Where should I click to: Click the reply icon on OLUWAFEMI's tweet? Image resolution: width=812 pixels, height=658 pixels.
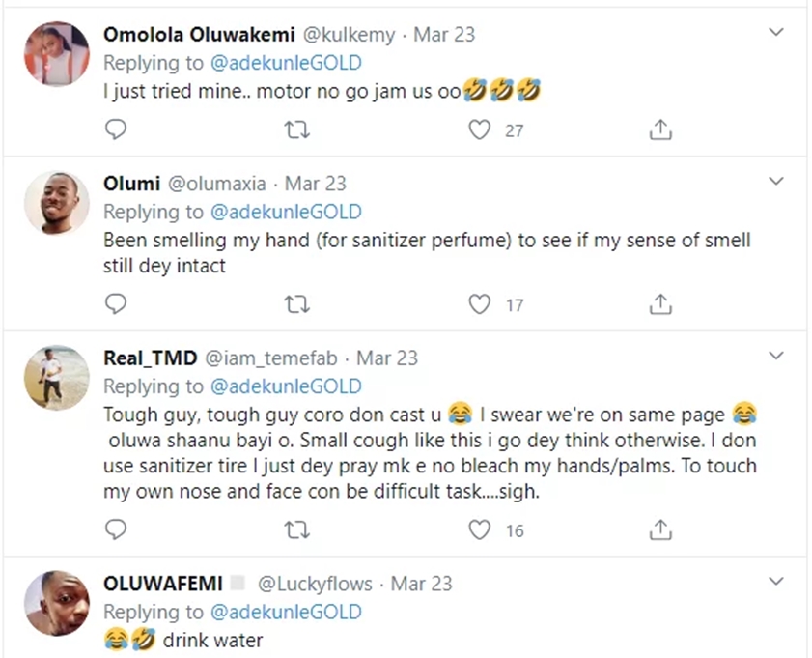tap(116, 655)
